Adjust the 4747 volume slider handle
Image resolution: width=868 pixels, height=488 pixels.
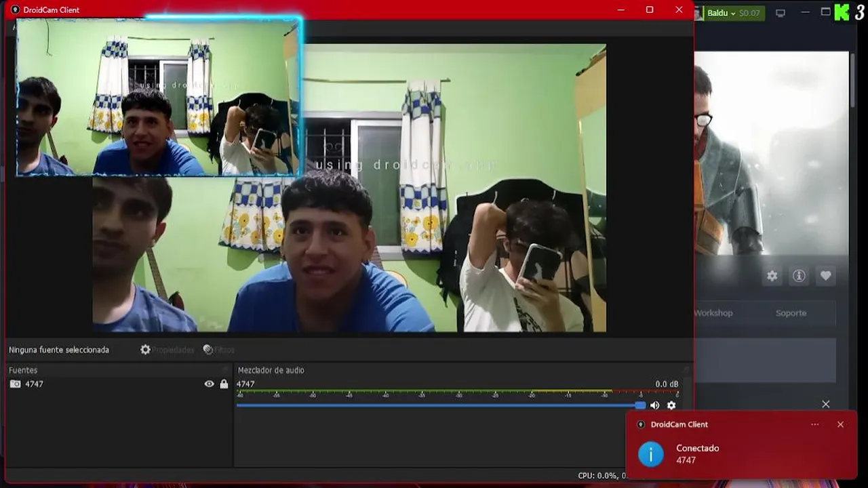640,405
